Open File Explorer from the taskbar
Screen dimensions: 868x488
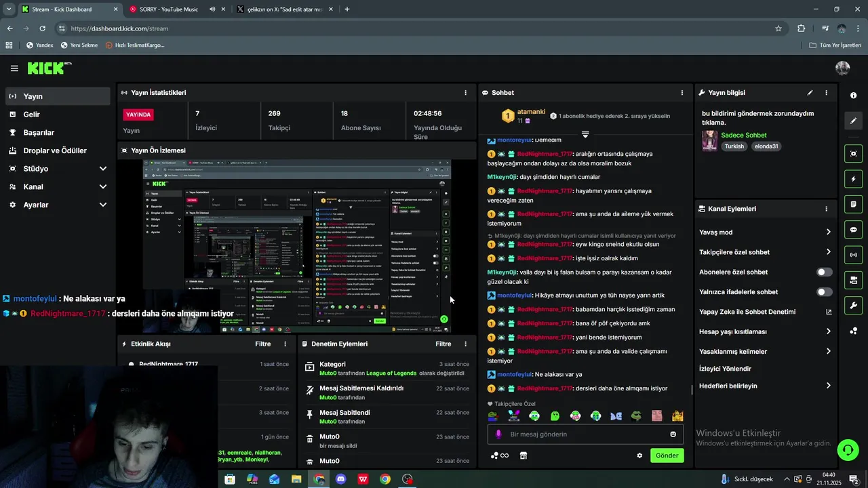296,479
